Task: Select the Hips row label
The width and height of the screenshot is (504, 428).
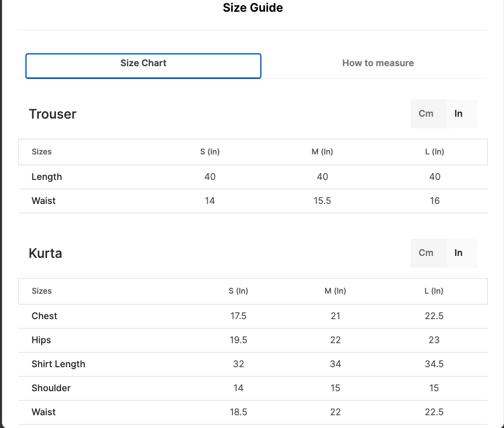Action: [41, 340]
